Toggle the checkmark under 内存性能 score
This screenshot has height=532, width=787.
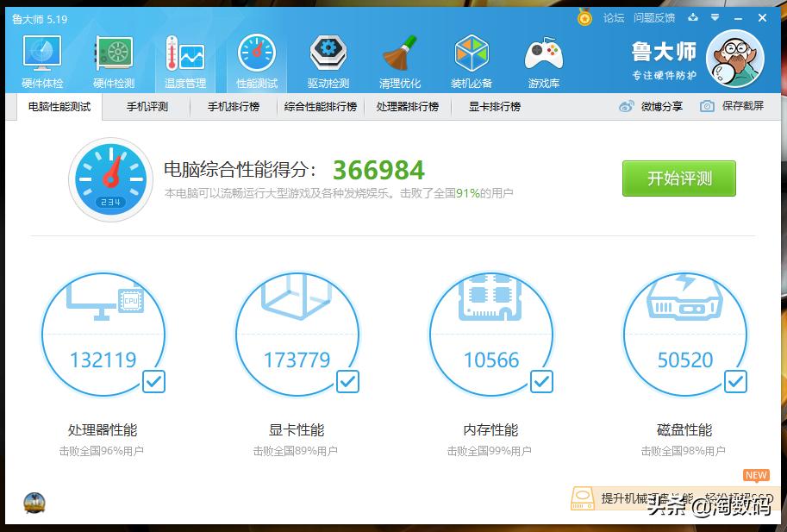click(x=541, y=380)
